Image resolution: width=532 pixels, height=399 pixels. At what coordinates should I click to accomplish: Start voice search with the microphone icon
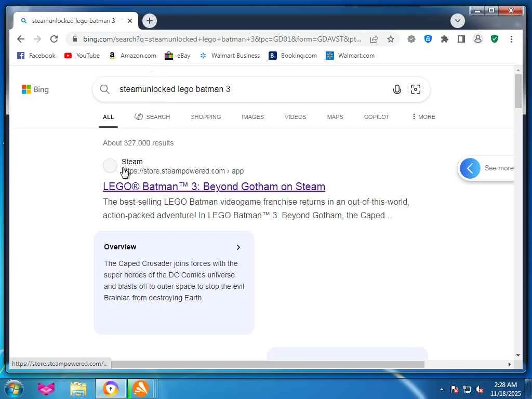pos(397,89)
